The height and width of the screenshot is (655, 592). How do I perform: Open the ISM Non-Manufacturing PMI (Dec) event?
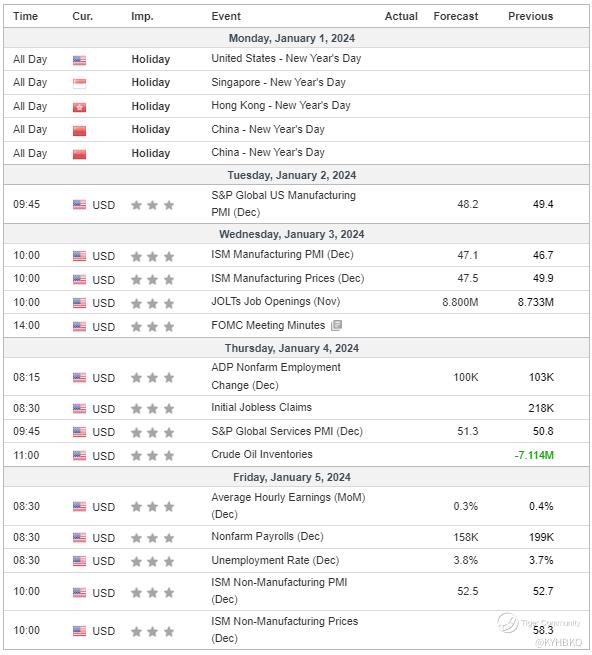279,591
